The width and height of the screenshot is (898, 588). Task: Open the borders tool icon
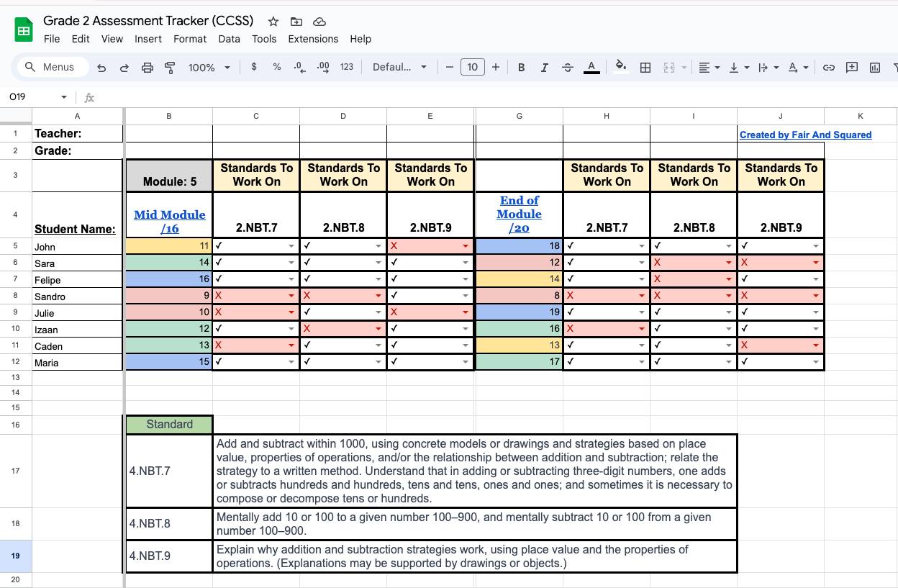645,68
